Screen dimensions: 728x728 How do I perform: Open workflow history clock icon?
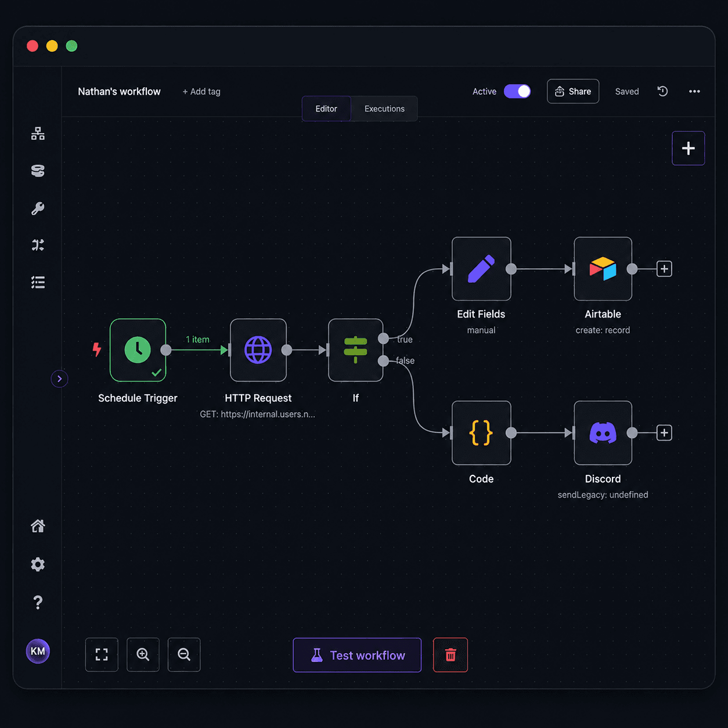[x=662, y=91]
